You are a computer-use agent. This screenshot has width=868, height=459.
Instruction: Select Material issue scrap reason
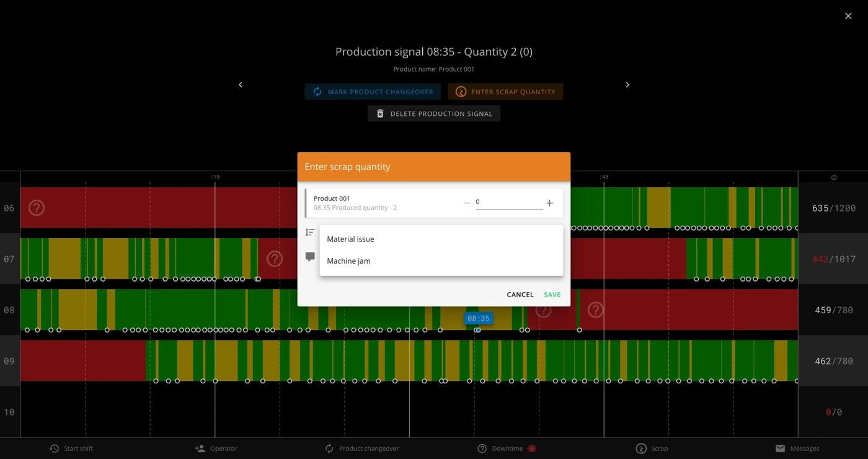(x=441, y=239)
